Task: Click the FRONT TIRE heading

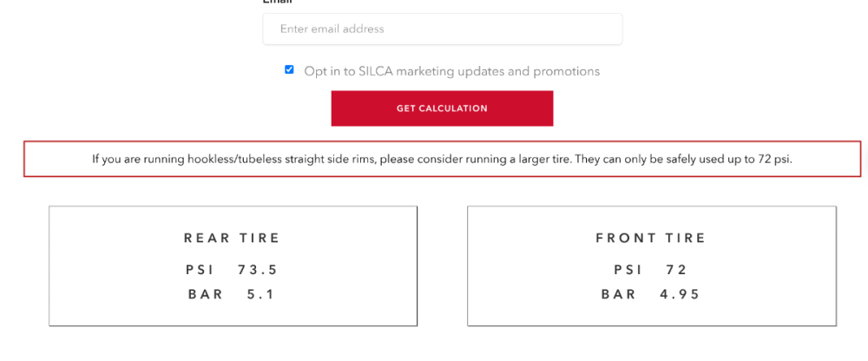Action: point(651,238)
